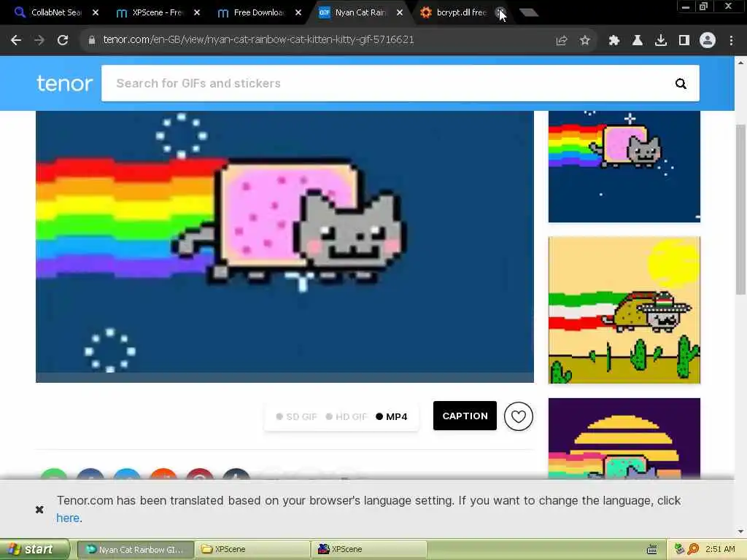
Task: Click the on-screen keyboard tray icon
Action: coord(652,550)
